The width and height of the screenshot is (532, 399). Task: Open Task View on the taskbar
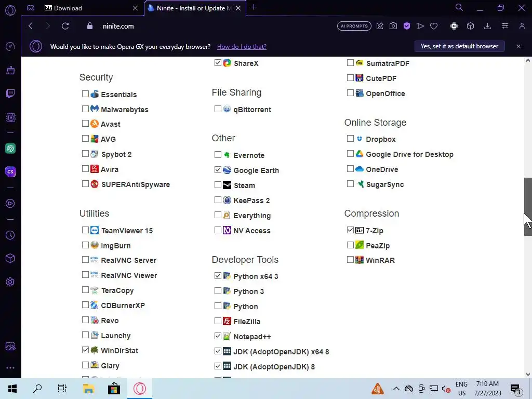pyautogui.click(x=62, y=389)
